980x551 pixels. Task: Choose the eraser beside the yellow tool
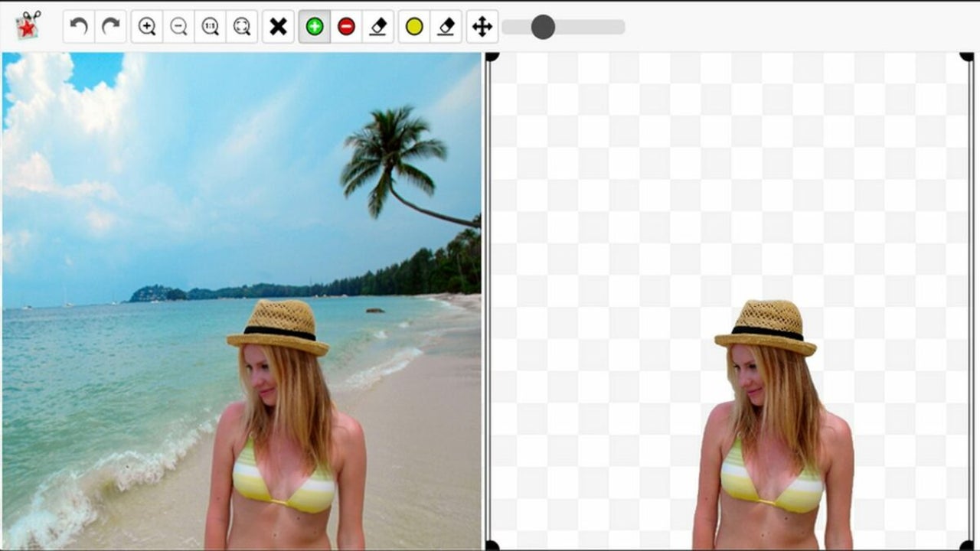coord(446,26)
